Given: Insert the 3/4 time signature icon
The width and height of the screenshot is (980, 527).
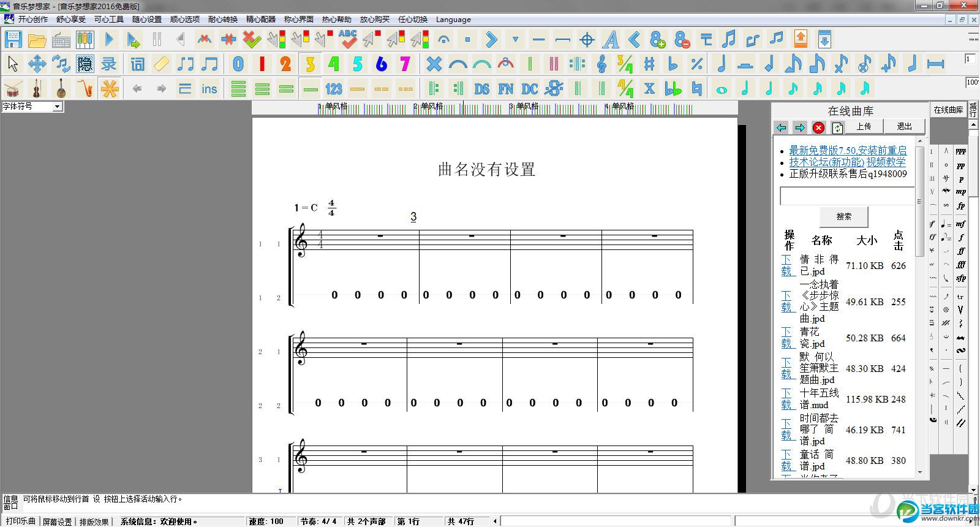Looking at the screenshot, I should 625,64.
